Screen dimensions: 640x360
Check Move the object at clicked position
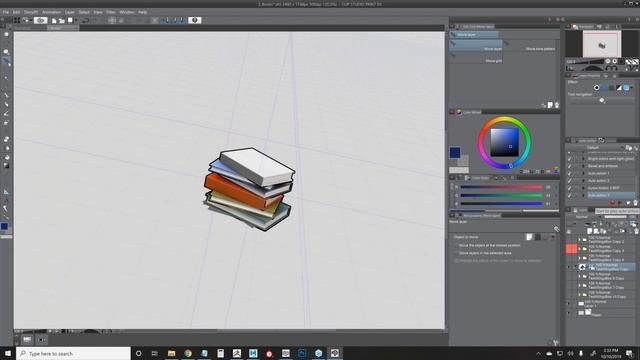pos(456,245)
